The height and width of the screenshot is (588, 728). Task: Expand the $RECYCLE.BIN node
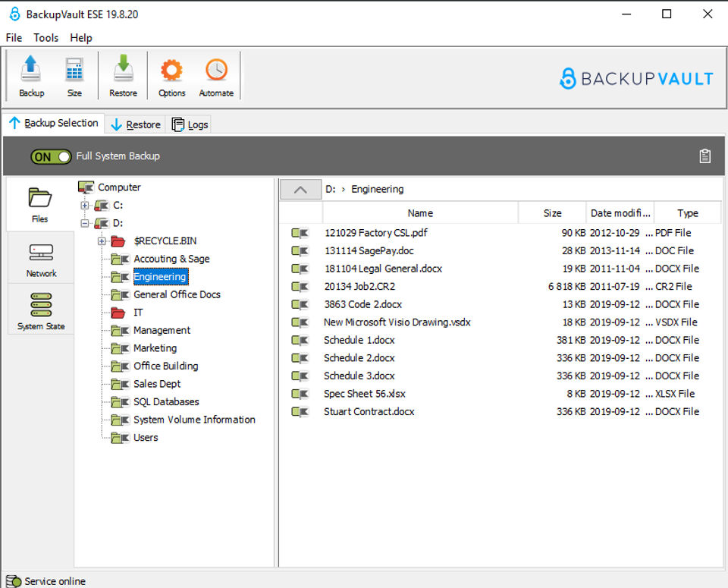pos(102,241)
